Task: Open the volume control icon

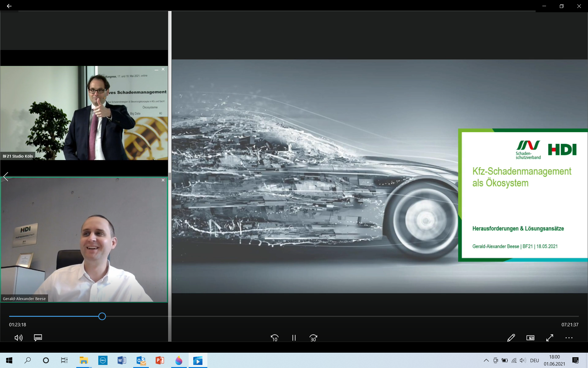Action: (x=18, y=338)
